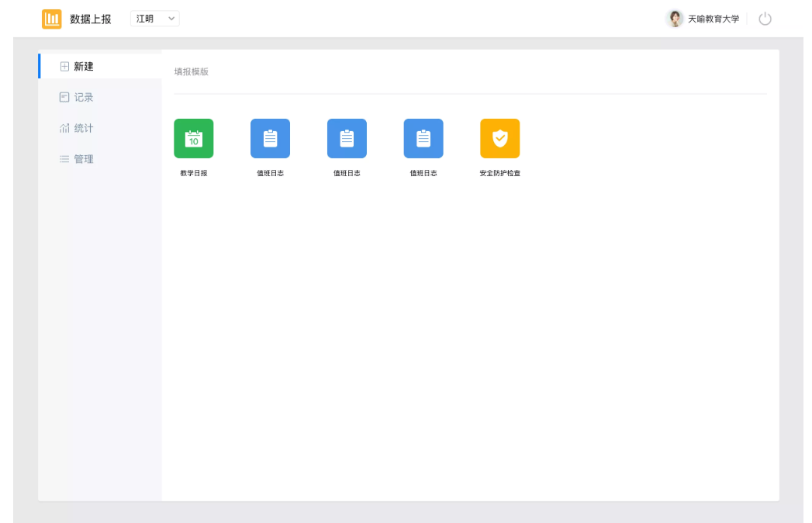The image size is (812, 523).
Task: Click the power logout icon
Action: click(765, 19)
